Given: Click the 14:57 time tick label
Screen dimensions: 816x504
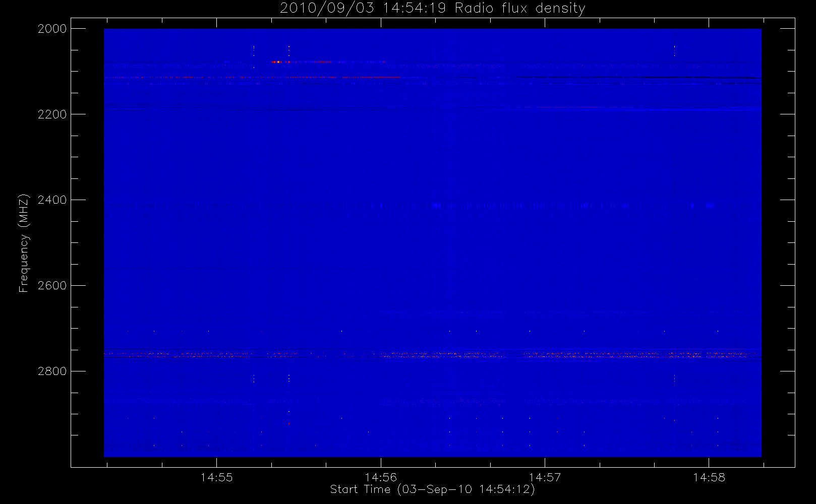Looking at the screenshot, I should click(545, 477).
